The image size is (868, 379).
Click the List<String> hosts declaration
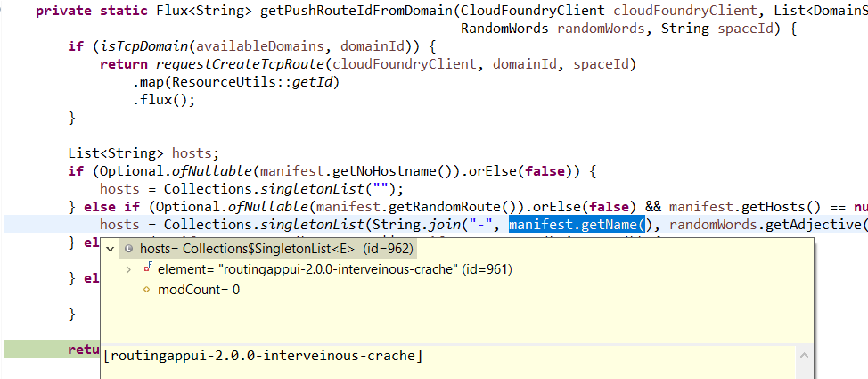click(x=144, y=152)
